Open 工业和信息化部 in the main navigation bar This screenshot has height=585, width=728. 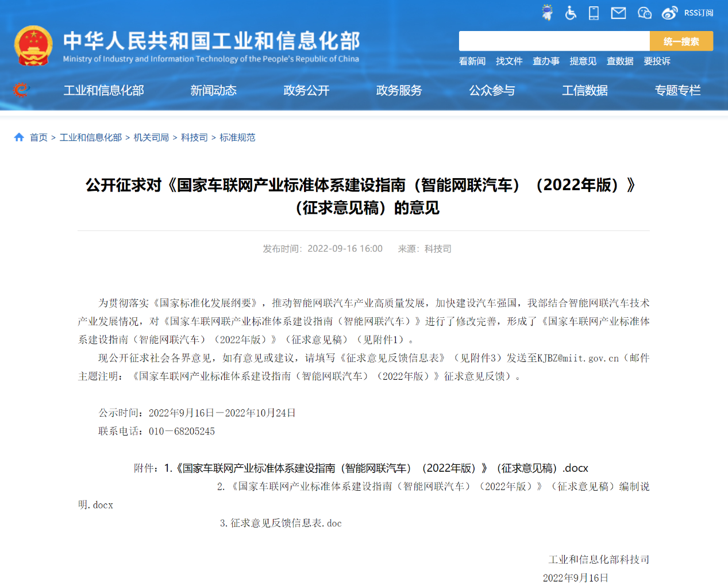pyautogui.click(x=103, y=90)
